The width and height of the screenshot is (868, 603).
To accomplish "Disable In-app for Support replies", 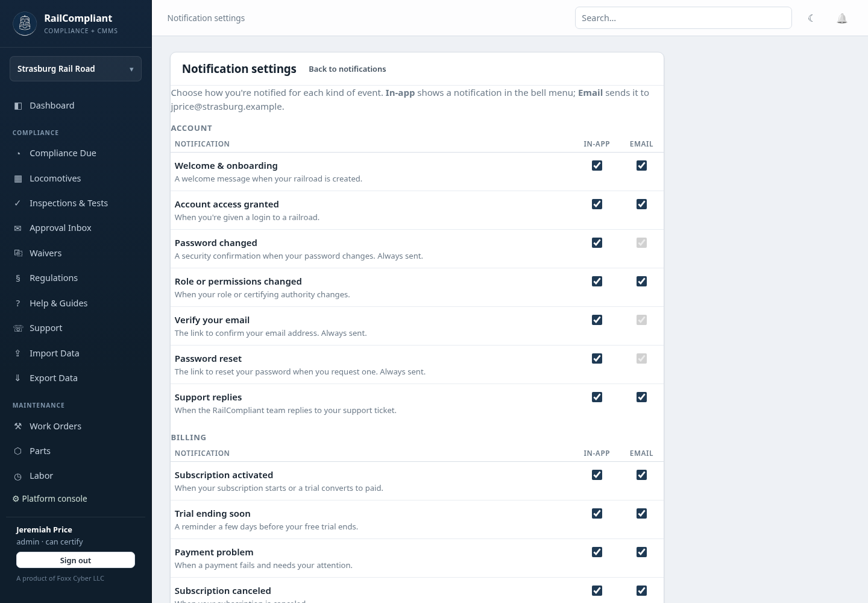I will [597, 397].
